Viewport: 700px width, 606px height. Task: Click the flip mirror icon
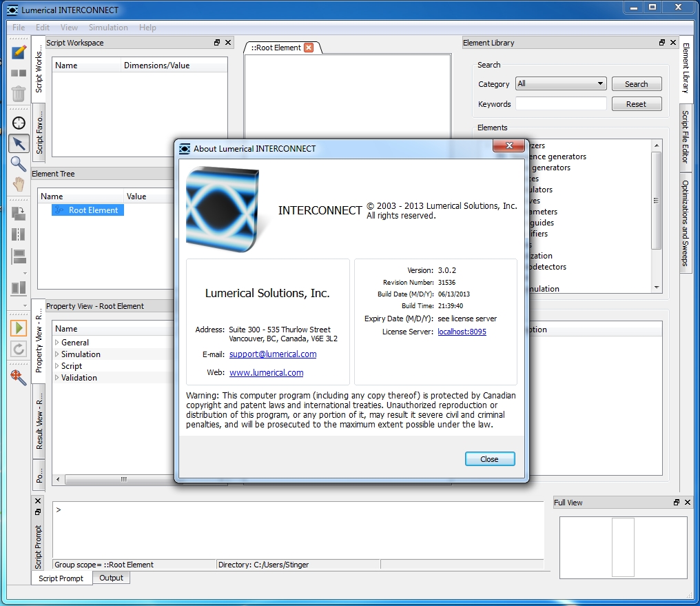tap(19, 234)
